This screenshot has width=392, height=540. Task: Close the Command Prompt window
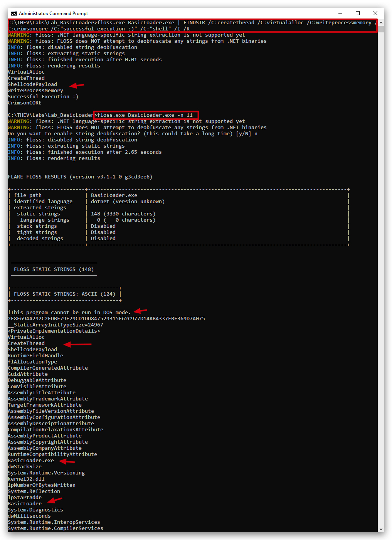375,13
